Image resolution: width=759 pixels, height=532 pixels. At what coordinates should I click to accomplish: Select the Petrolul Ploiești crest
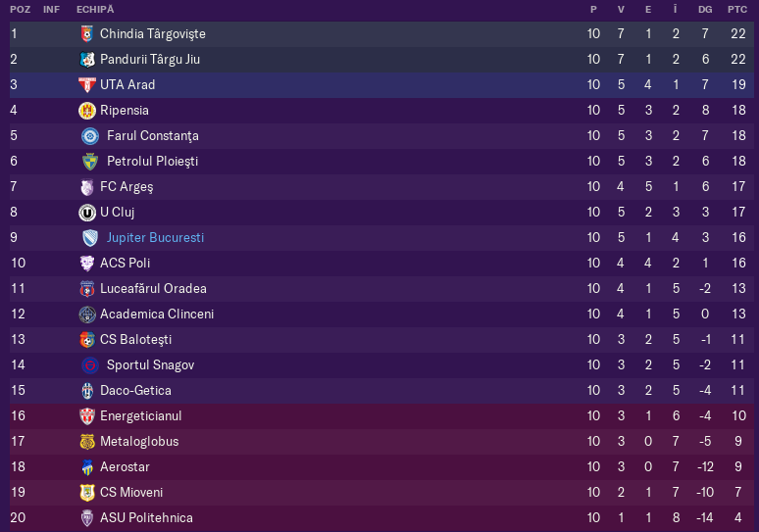90,162
